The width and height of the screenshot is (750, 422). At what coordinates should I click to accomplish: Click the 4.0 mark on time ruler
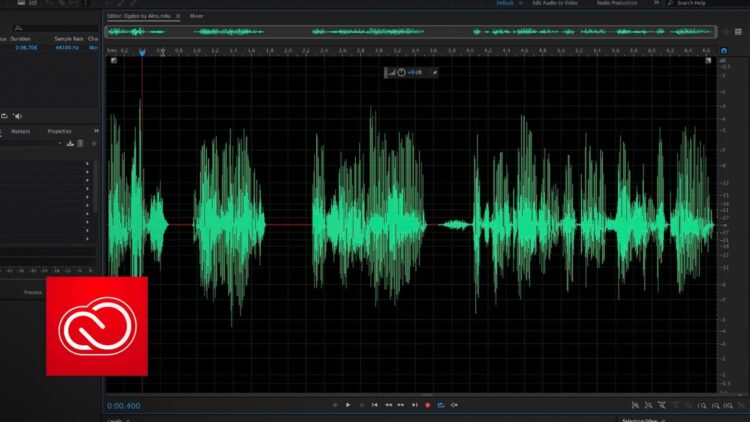[x=470, y=50]
